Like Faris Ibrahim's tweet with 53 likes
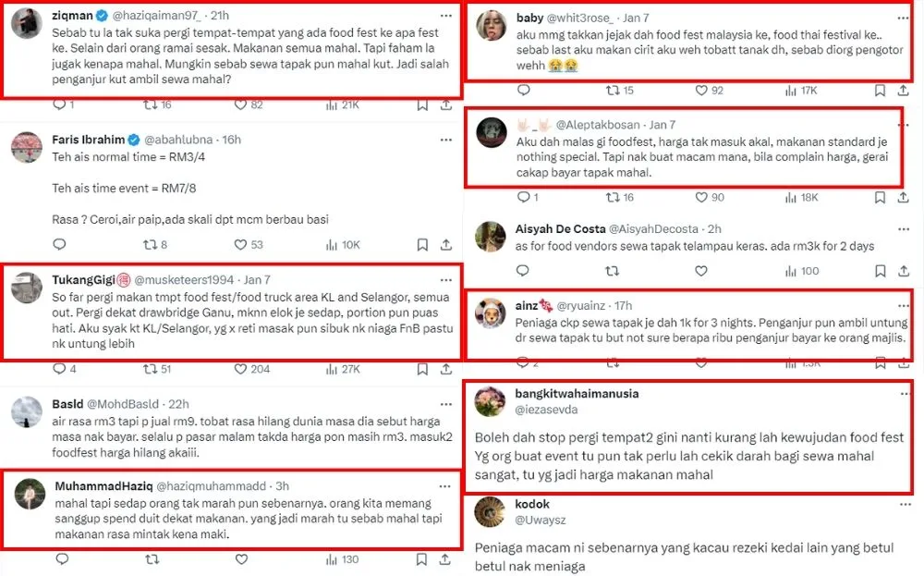 (x=241, y=245)
